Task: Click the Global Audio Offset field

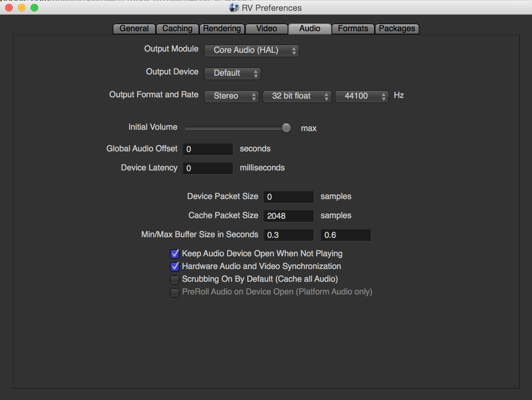Action: coord(208,149)
